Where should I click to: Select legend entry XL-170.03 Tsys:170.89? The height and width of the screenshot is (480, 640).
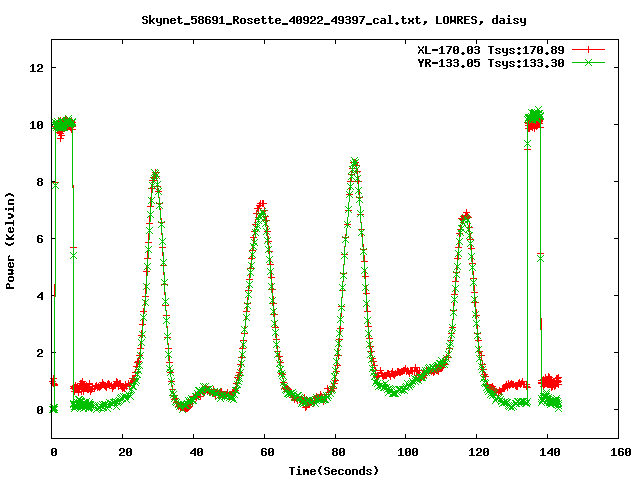pos(491,50)
